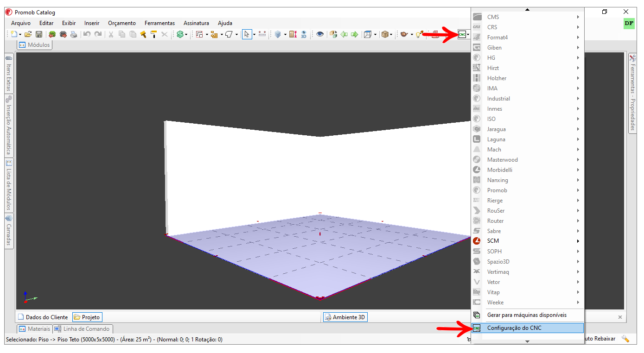Image resolution: width=644 pixels, height=353 pixels.
Task: Select the paint roller tool
Action: (153, 34)
